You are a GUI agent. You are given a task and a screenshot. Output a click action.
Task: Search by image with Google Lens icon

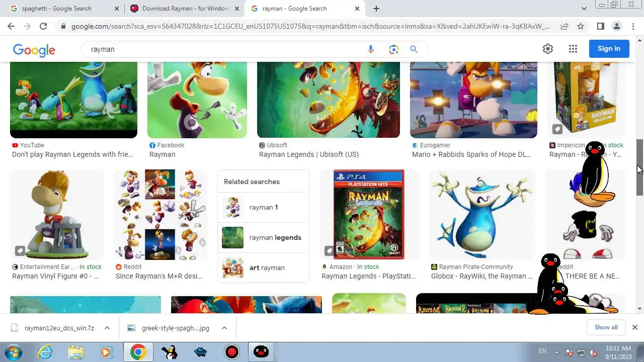coord(393,49)
